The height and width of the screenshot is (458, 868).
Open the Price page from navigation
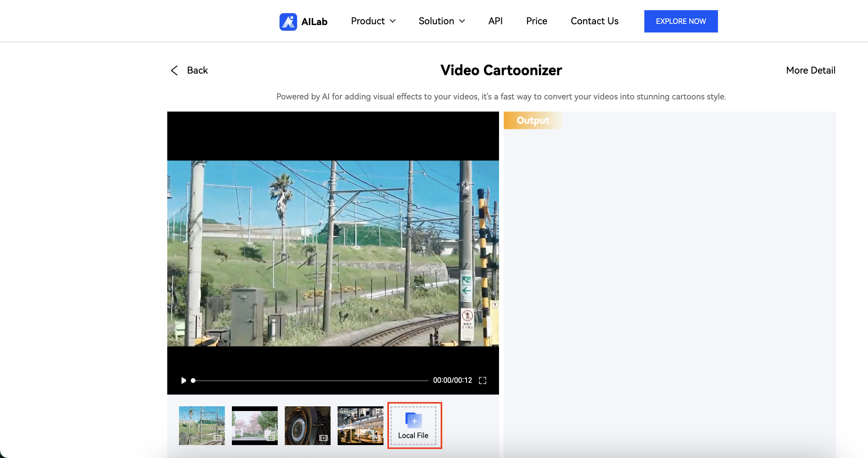[536, 21]
